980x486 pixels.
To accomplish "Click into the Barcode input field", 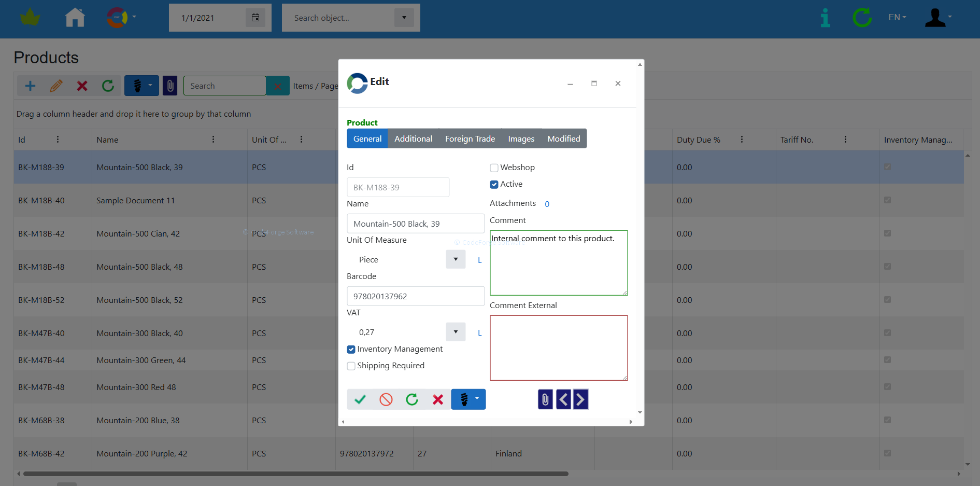I will (x=415, y=296).
